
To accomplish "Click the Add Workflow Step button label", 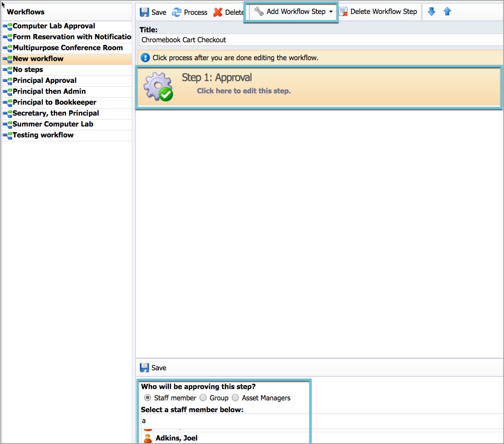I will [296, 12].
